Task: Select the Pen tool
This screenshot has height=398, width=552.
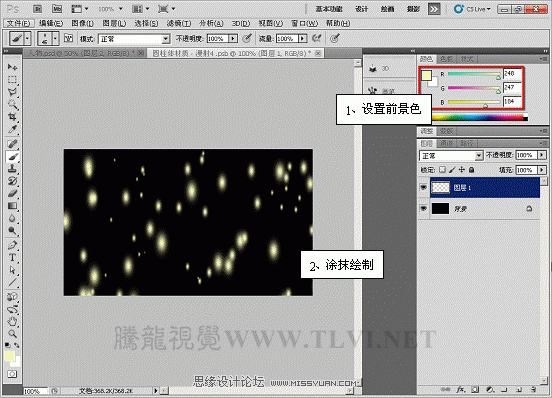Action: (x=12, y=245)
